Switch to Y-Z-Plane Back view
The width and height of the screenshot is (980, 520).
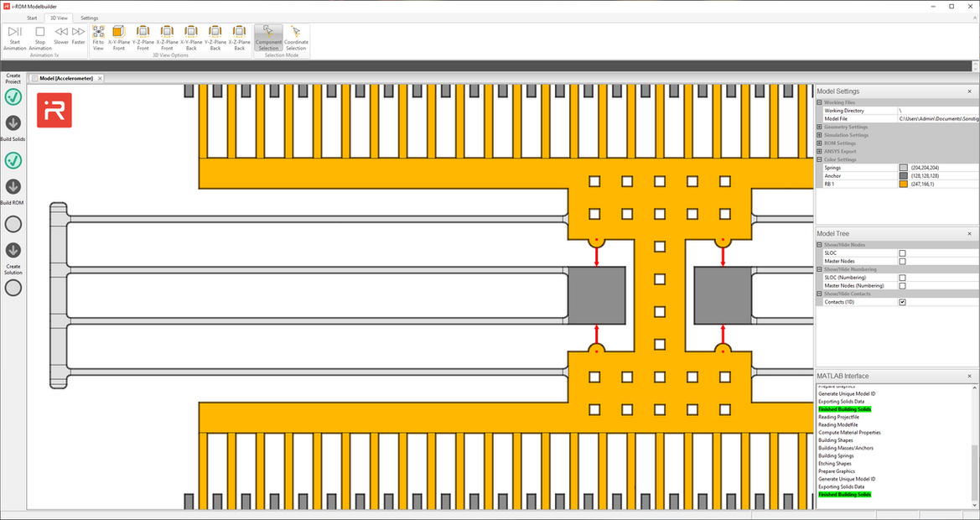pos(215,38)
